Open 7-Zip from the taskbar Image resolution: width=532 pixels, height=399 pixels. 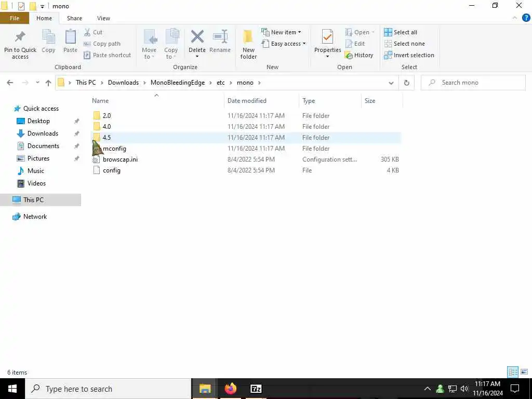[x=256, y=389]
